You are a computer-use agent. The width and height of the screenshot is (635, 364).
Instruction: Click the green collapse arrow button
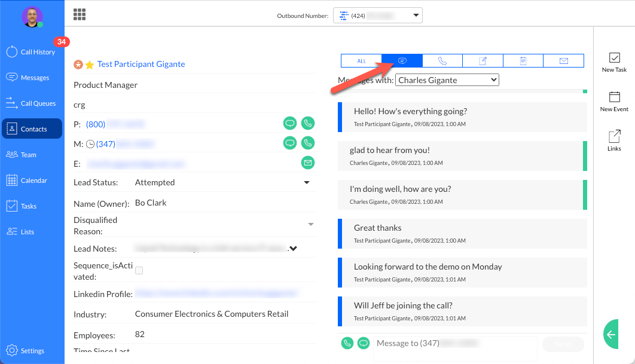tap(611, 335)
